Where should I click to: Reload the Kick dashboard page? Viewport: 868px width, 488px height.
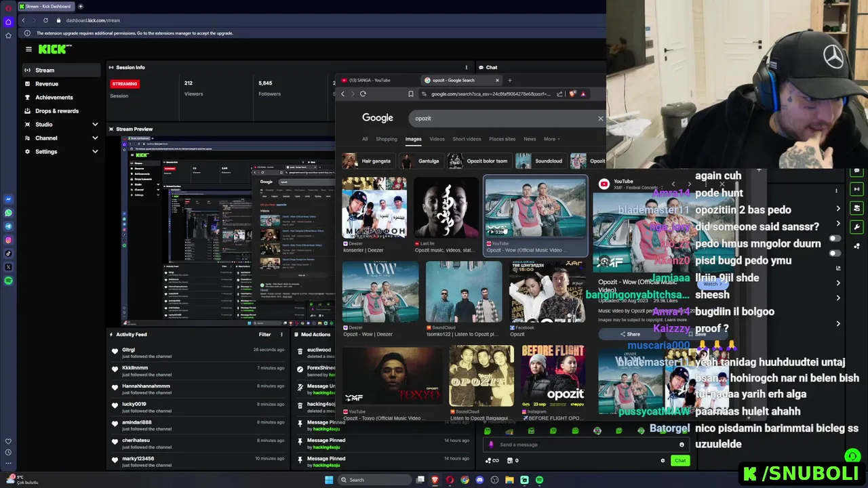[45, 20]
